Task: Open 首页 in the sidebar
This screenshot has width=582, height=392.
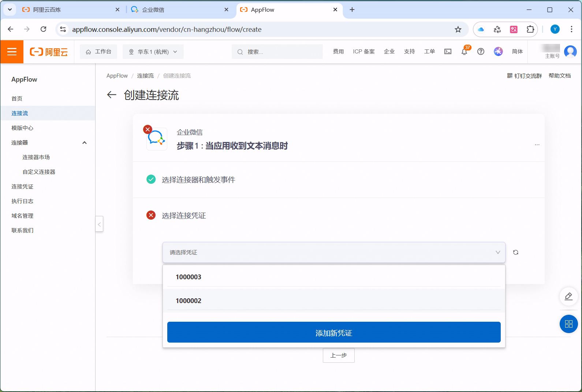Action: pyautogui.click(x=17, y=98)
